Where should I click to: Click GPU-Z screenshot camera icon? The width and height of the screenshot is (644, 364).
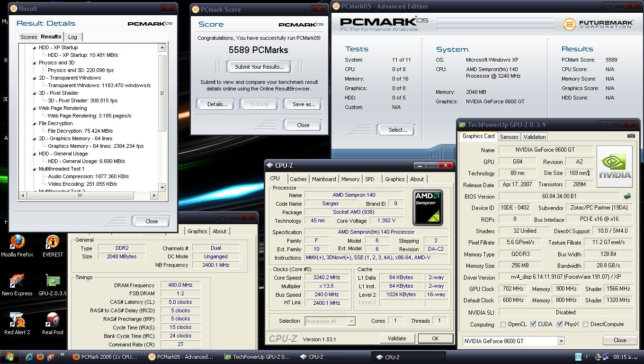tap(631, 136)
